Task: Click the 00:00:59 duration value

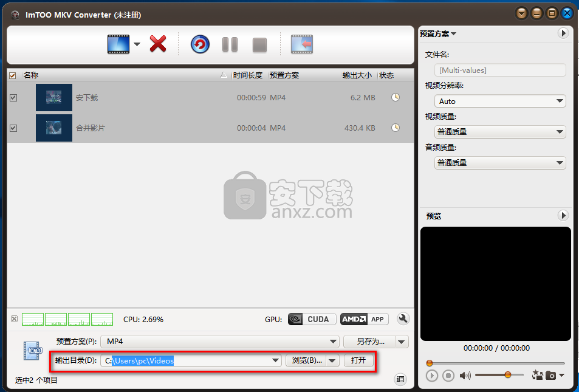Action: (252, 97)
